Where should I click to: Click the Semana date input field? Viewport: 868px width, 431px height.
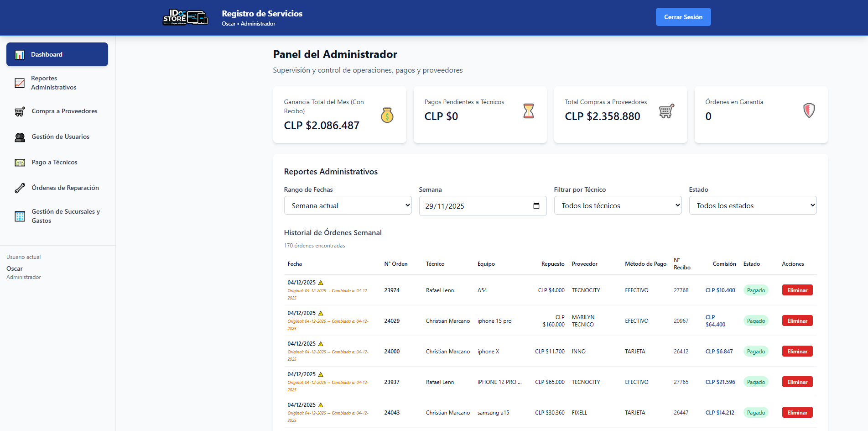pyautogui.click(x=474, y=206)
